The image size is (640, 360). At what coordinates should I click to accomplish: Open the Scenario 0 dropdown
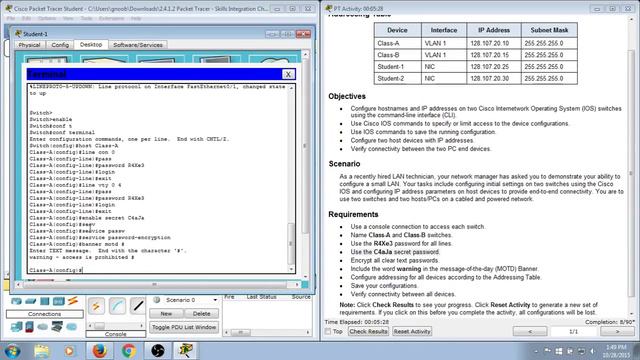(x=215, y=300)
